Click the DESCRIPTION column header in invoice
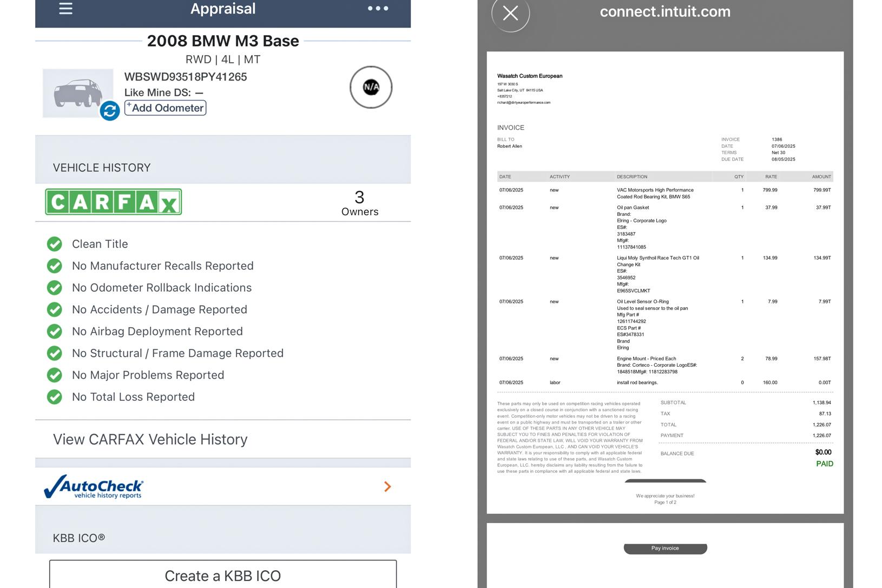The height and width of the screenshot is (588, 882). (x=632, y=177)
